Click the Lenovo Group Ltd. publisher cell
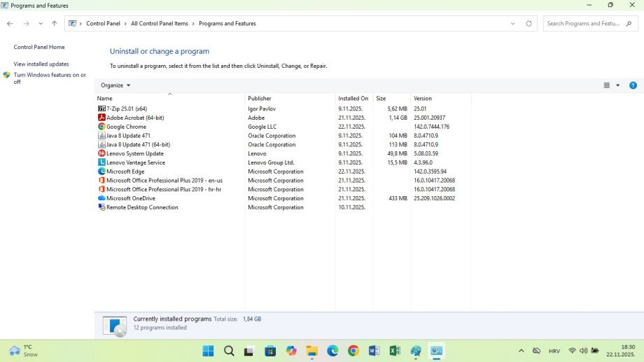This screenshot has height=362, width=644. [x=271, y=162]
